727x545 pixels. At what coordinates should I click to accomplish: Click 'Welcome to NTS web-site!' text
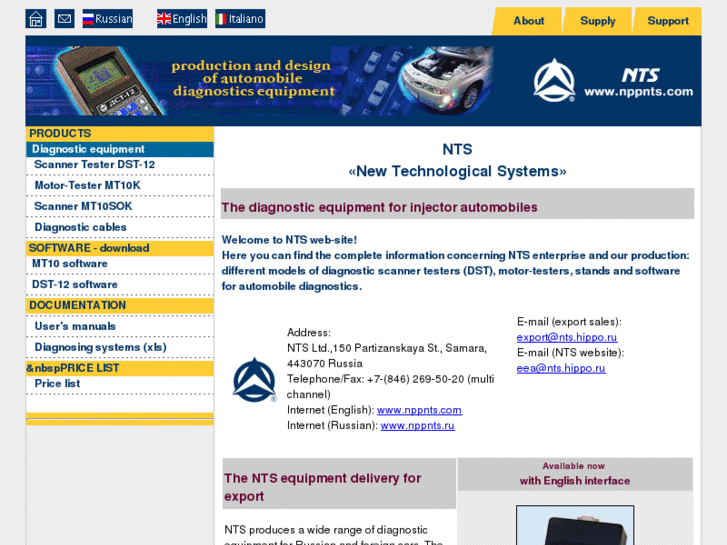pyautogui.click(x=289, y=240)
